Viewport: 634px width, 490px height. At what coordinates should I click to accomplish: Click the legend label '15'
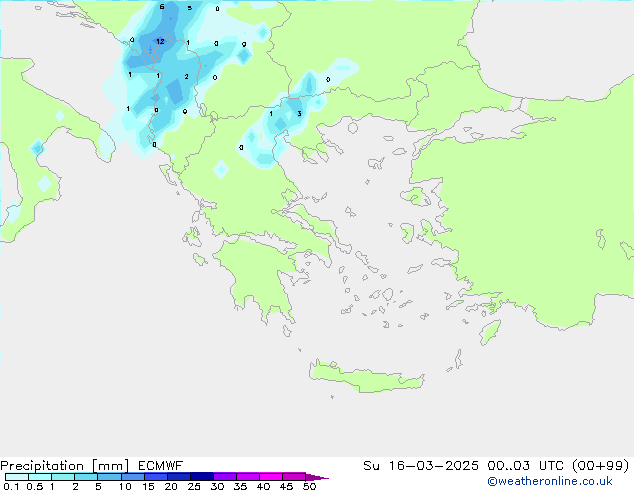[x=148, y=486]
